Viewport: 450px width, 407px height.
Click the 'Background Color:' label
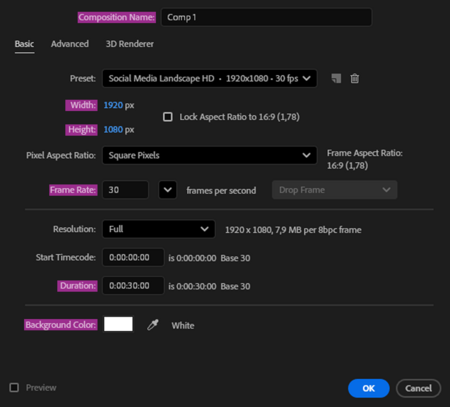(61, 325)
